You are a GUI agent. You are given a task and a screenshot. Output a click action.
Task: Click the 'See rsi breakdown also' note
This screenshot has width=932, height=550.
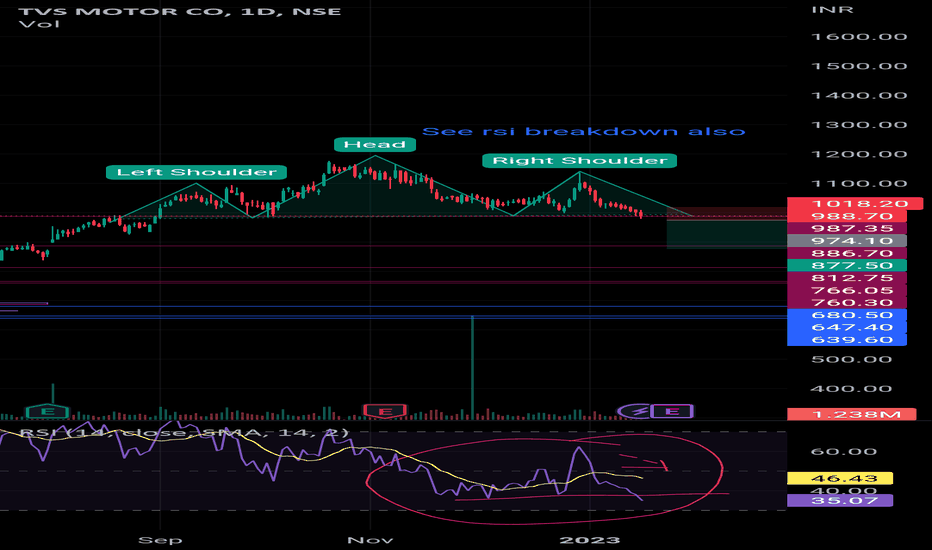(584, 131)
